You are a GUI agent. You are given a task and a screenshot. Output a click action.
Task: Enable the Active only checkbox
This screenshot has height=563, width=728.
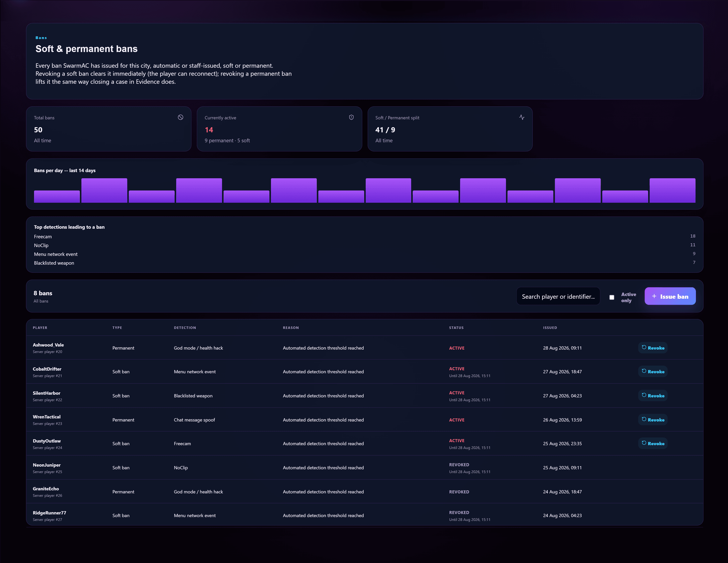(612, 297)
